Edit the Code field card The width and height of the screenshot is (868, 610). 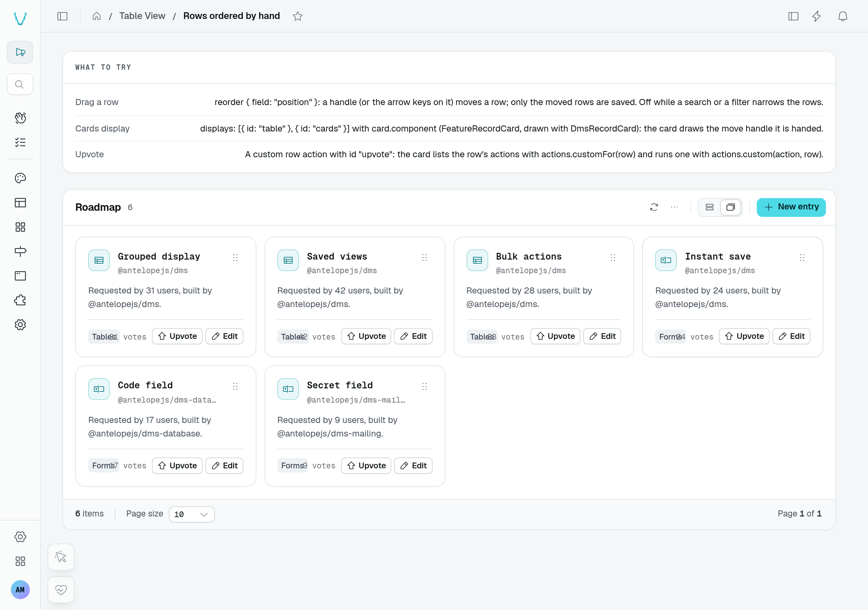pos(224,466)
